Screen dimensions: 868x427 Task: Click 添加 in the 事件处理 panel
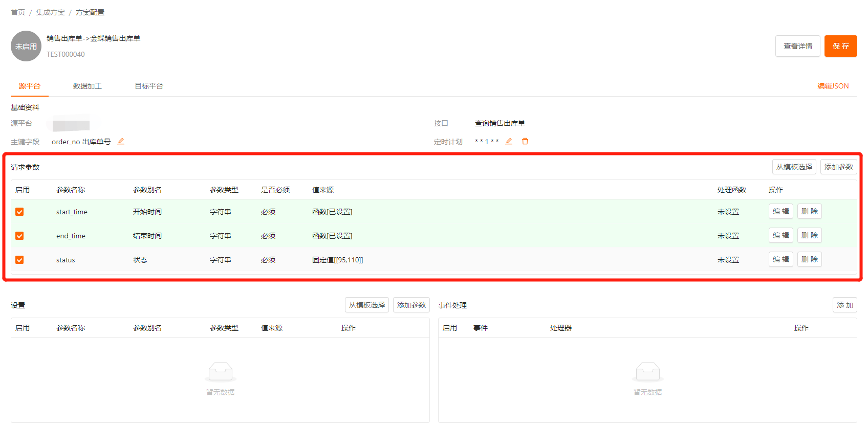click(x=844, y=305)
